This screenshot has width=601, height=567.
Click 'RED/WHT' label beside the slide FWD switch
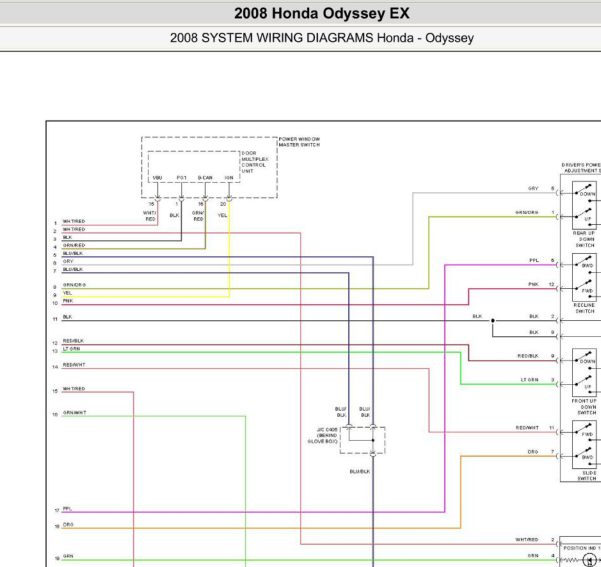click(x=527, y=428)
